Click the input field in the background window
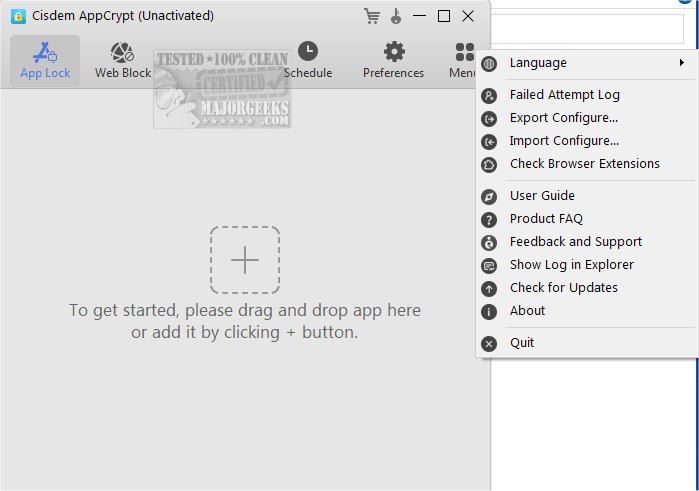Image resolution: width=699 pixels, height=491 pixels. pyautogui.click(x=587, y=29)
